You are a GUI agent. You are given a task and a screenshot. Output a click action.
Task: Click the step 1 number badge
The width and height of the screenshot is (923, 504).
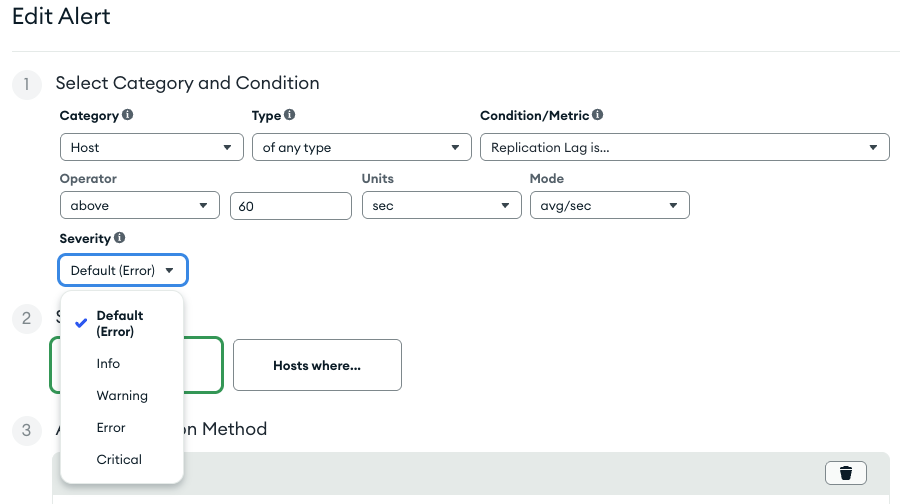tap(26, 84)
